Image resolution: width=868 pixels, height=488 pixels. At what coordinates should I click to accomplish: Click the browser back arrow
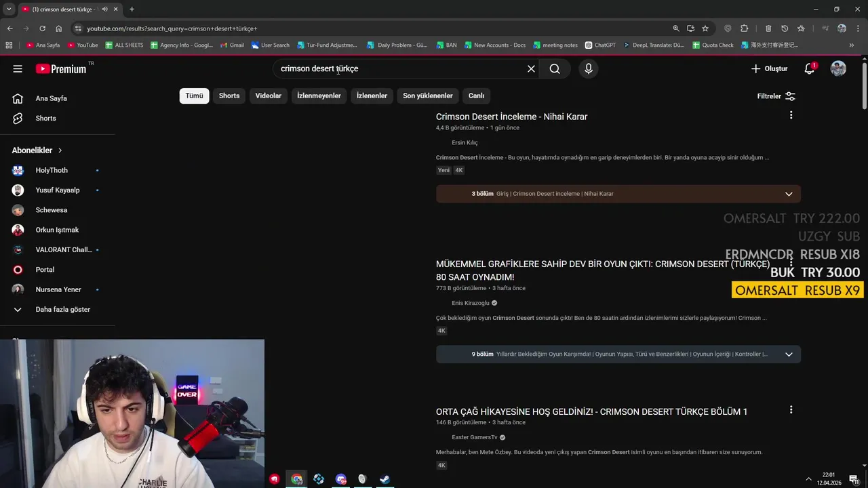[9, 28]
